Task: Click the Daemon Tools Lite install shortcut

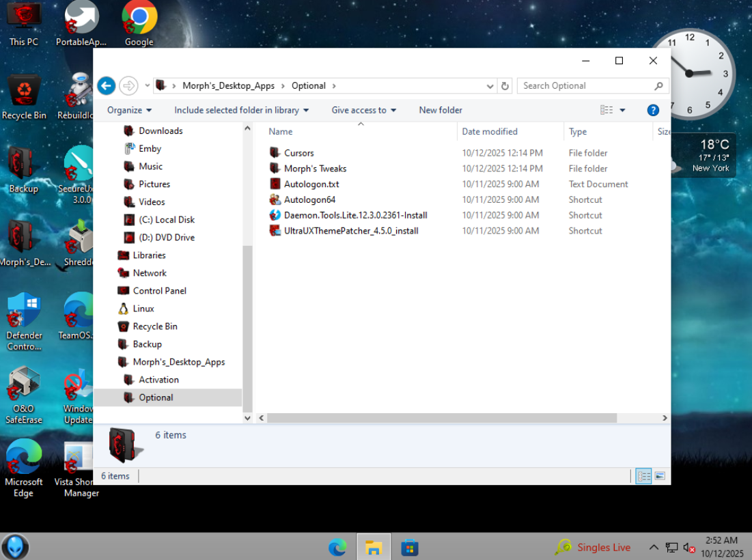Action: [355, 215]
